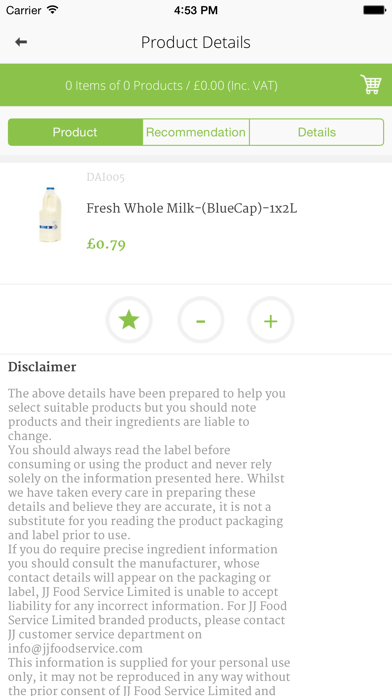The width and height of the screenshot is (392, 696).
Task: Tap the Carrier label in status bar
Action: 24,10
